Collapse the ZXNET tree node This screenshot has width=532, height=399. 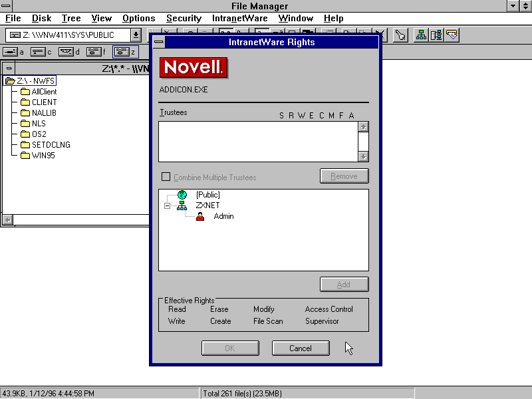pos(167,205)
